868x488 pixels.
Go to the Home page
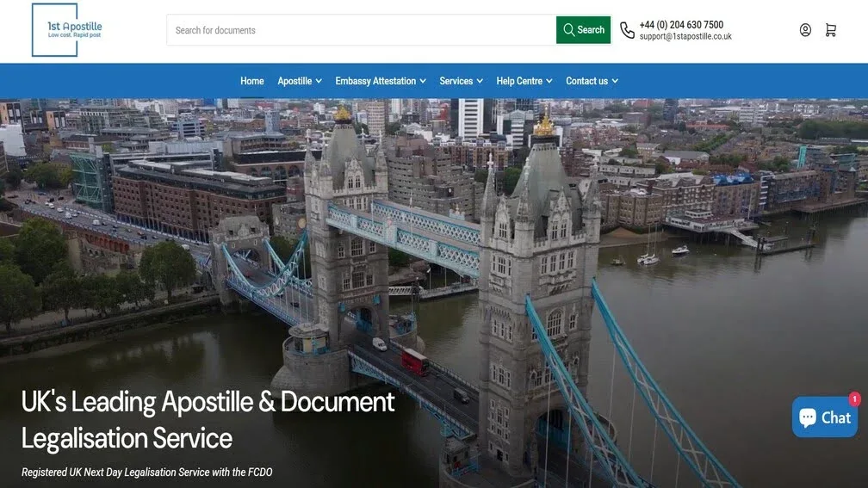[251, 81]
